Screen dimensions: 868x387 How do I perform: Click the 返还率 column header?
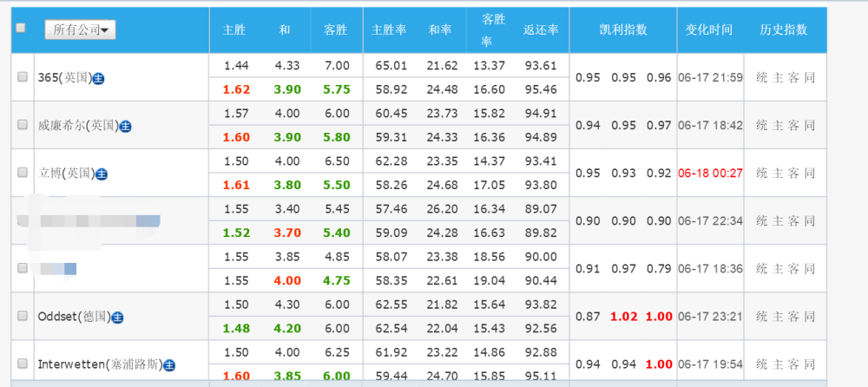(541, 30)
